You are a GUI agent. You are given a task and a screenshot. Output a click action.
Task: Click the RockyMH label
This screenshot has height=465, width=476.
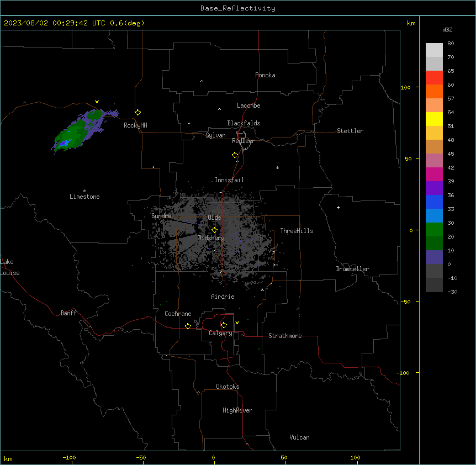point(135,125)
